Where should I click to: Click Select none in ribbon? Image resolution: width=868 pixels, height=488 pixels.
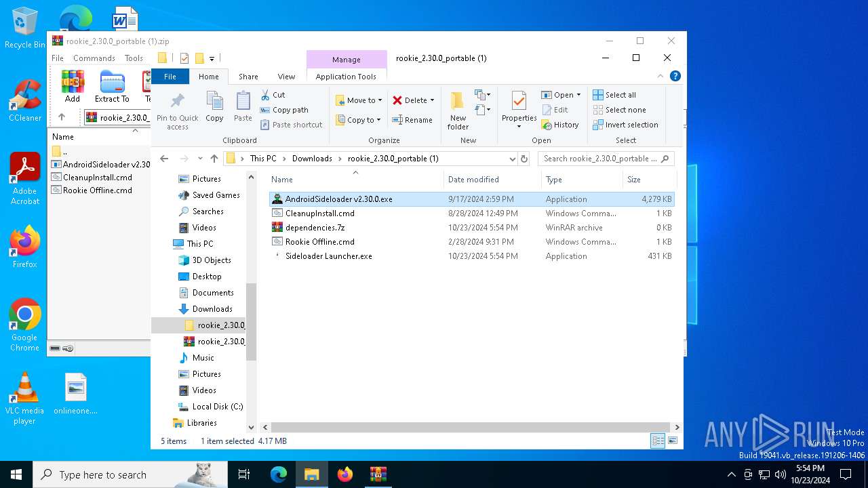(x=619, y=110)
